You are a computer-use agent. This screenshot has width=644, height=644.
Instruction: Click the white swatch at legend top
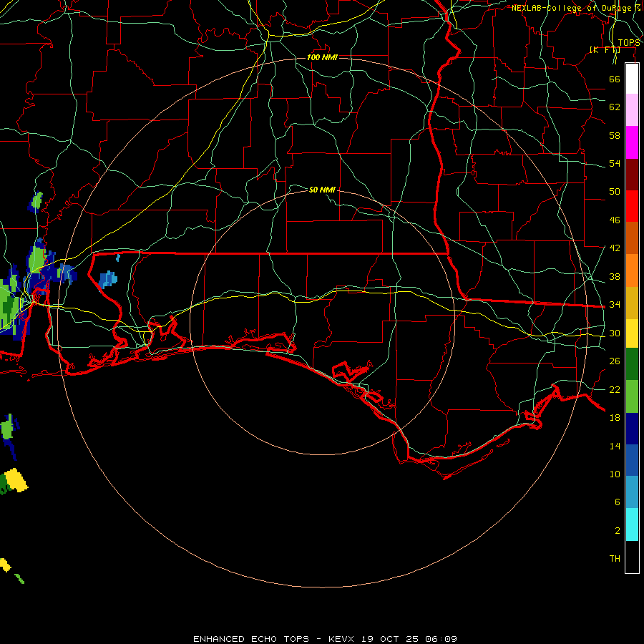tap(632, 79)
